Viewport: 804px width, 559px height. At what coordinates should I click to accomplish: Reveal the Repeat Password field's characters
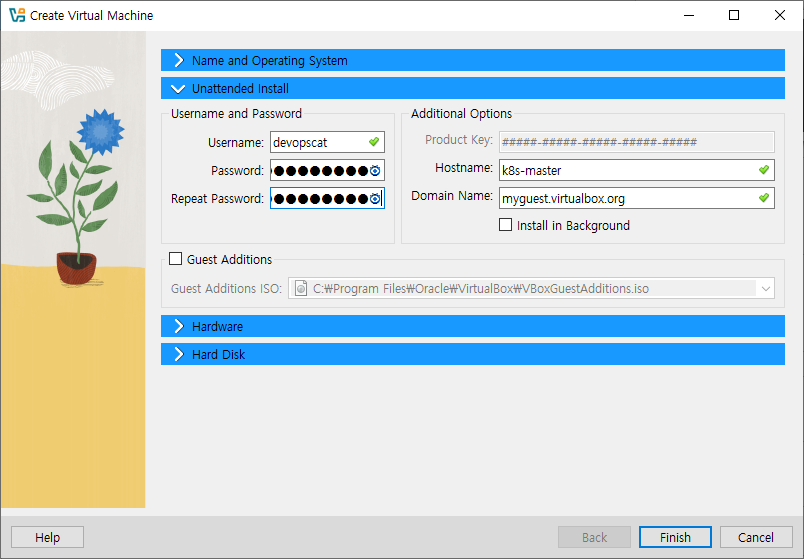pos(375,198)
